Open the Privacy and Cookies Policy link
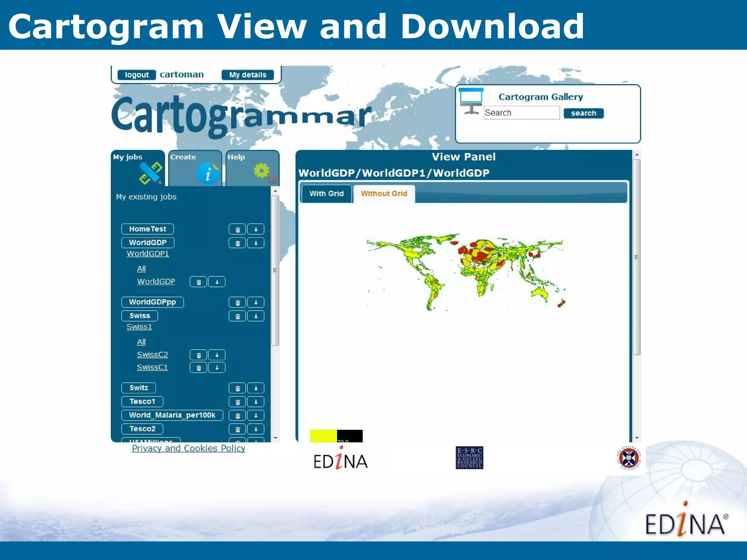Image resolution: width=747 pixels, height=560 pixels. 189,448
